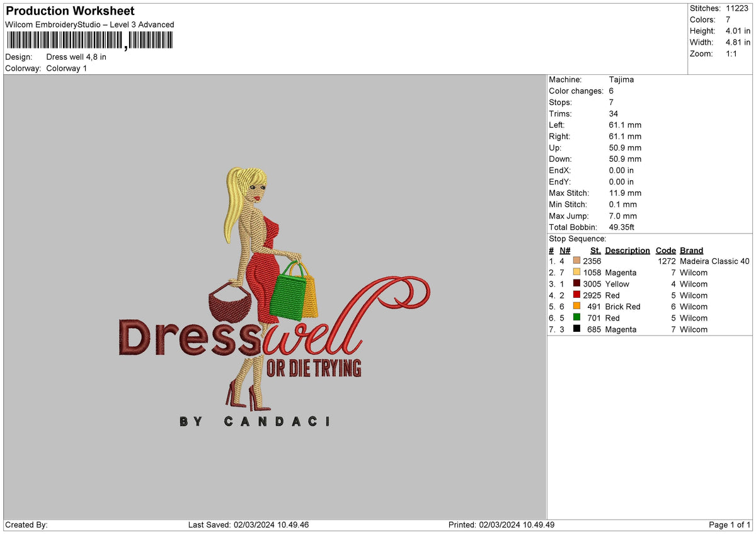Click the 'BY CANDACI' text in the design
Screen dimensions: 756x534
coord(255,421)
